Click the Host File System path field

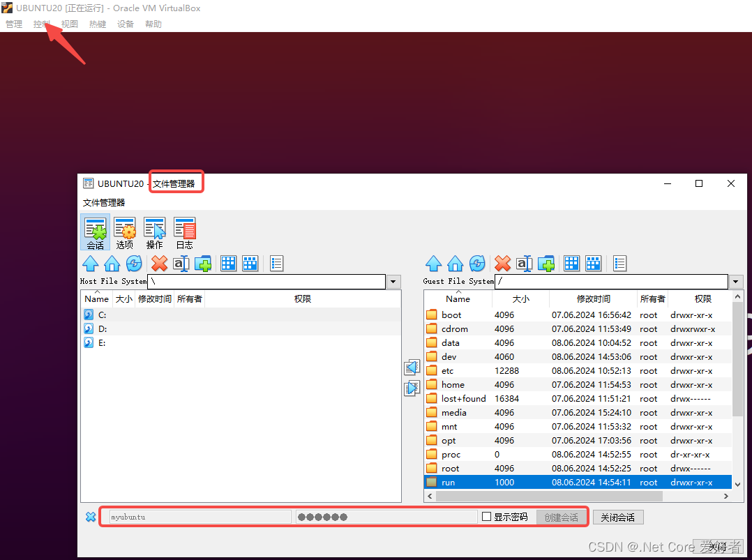point(266,282)
